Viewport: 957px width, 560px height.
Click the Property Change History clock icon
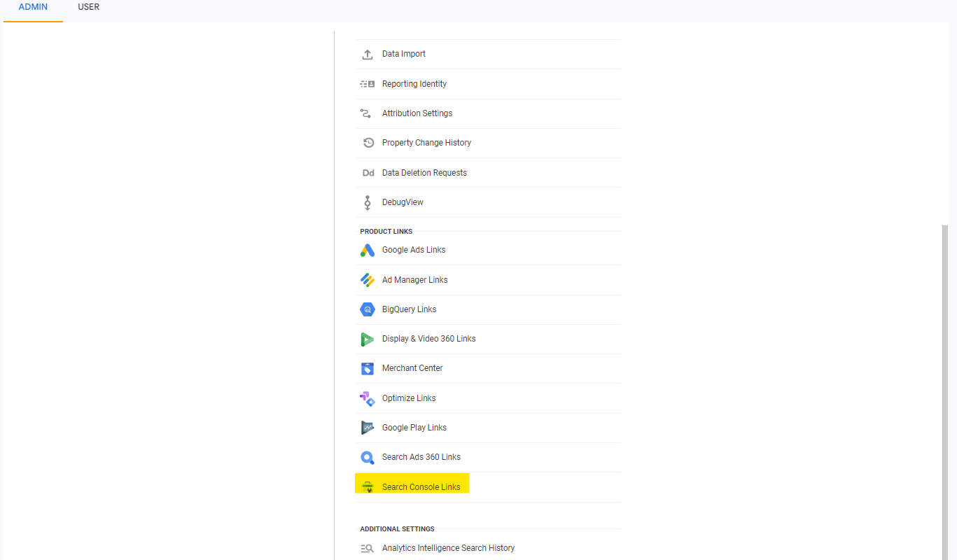[x=368, y=143]
